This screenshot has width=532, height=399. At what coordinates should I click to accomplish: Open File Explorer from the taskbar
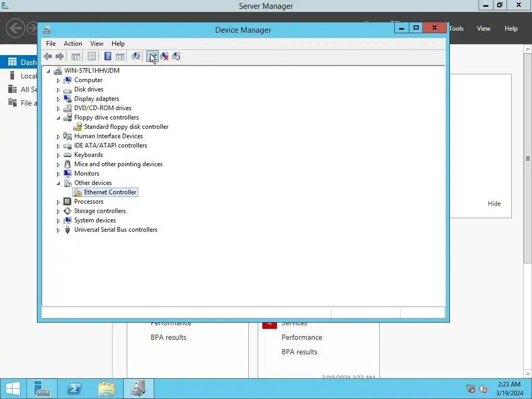[106, 389]
